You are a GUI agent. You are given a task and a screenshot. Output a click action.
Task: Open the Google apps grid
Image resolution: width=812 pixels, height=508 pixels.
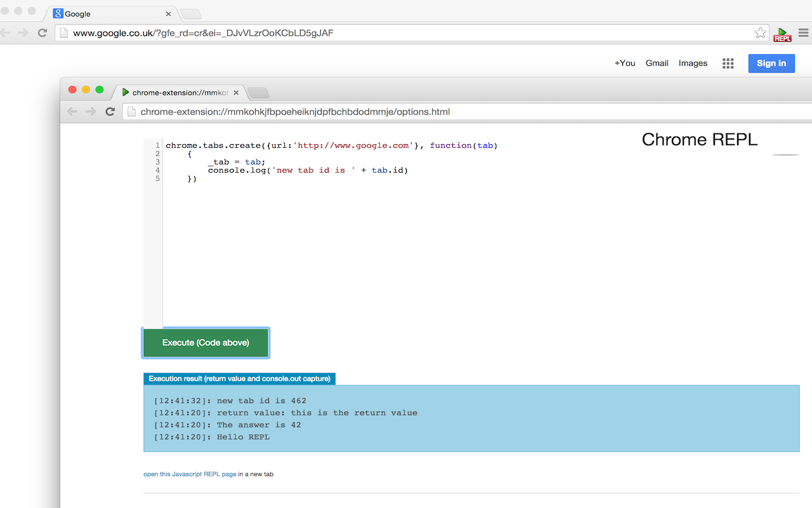click(728, 63)
